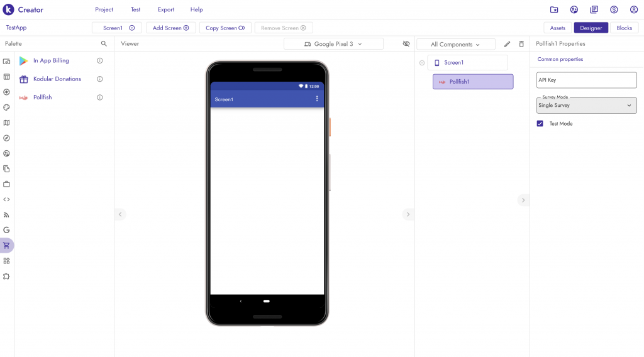Show info for Pollfish component

pos(99,97)
